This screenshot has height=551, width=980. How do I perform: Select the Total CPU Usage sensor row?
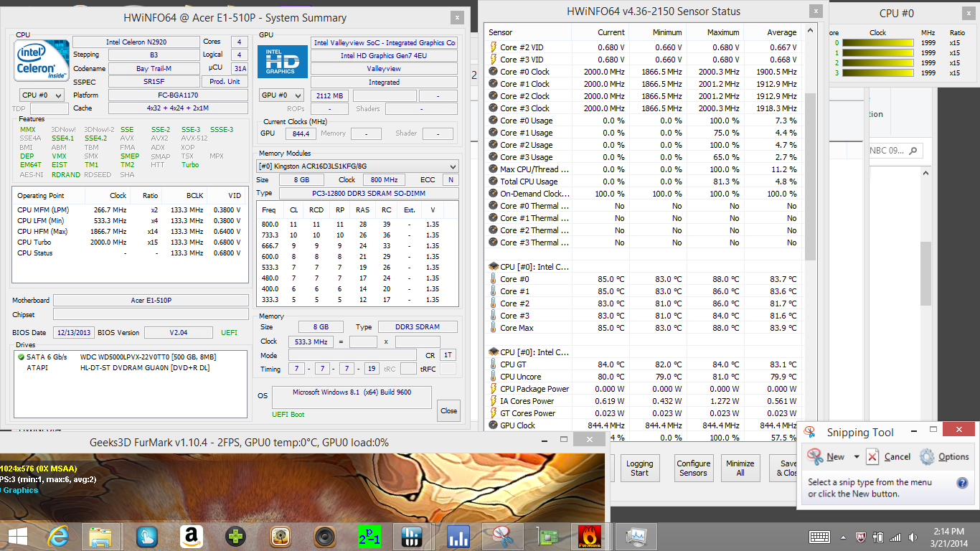tap(644, 182)
